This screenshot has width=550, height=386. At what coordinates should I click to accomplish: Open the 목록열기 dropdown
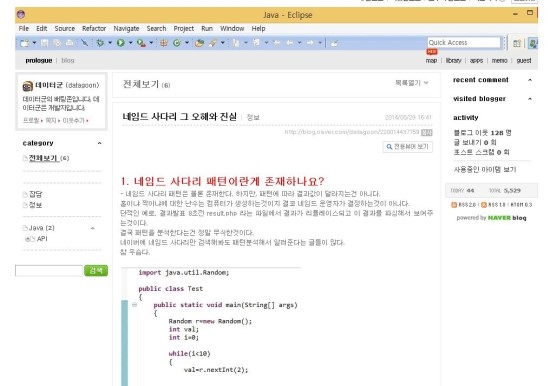(412, 83)
